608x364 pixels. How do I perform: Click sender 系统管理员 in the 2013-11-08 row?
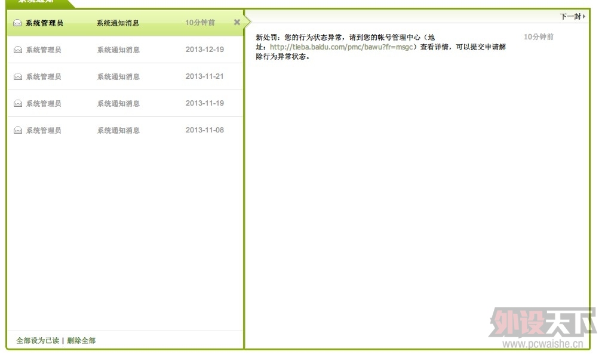[x=44, y=131]
